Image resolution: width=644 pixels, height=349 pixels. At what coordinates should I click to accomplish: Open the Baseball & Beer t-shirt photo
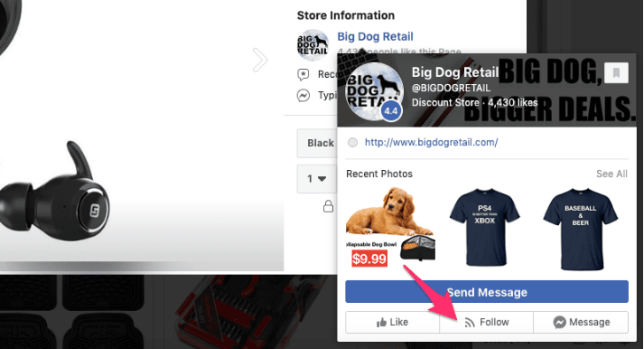581,229
